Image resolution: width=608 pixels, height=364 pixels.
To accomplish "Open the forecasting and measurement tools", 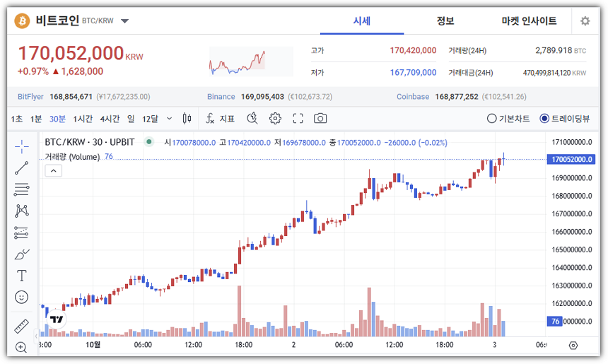I will pos(22,233).
